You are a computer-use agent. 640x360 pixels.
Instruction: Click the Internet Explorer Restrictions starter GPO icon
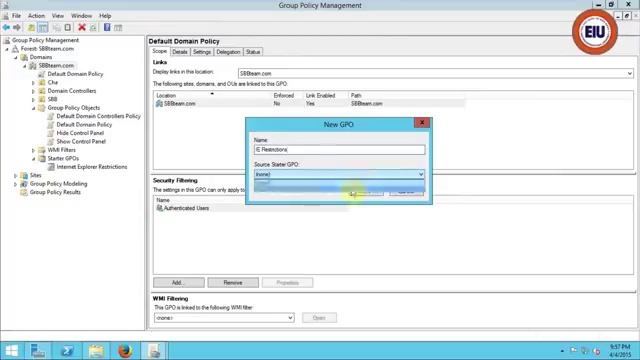coord(51,167)
